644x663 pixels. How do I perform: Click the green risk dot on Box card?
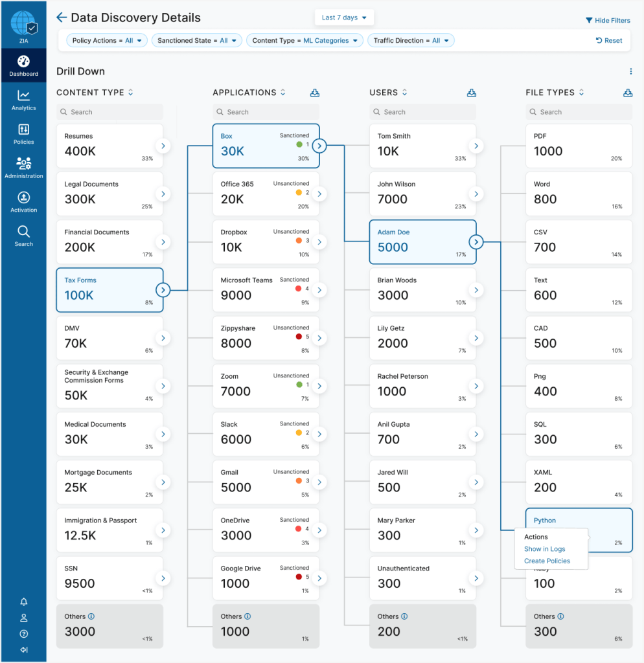pyautogui.click(x=299, y=144)
